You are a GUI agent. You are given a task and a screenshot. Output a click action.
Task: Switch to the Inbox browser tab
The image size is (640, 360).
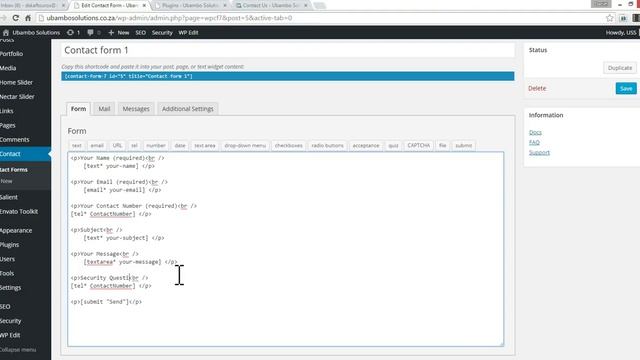[x=32, y=5]
